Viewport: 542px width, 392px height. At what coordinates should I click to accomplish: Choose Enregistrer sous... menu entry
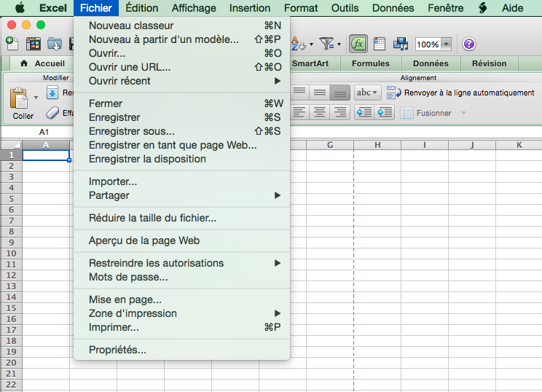click(182, 131)
